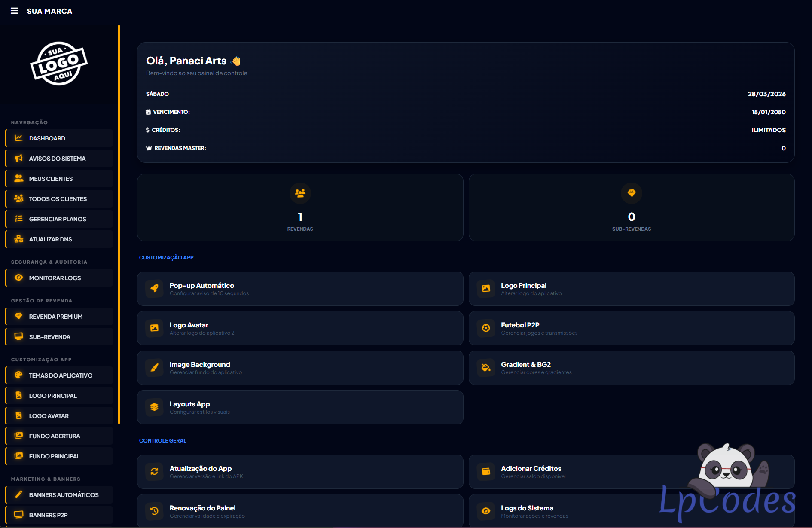Open Gerenciar Planos menu item
Viewport: 812px width, 528px height.
(x=59, y=219)
